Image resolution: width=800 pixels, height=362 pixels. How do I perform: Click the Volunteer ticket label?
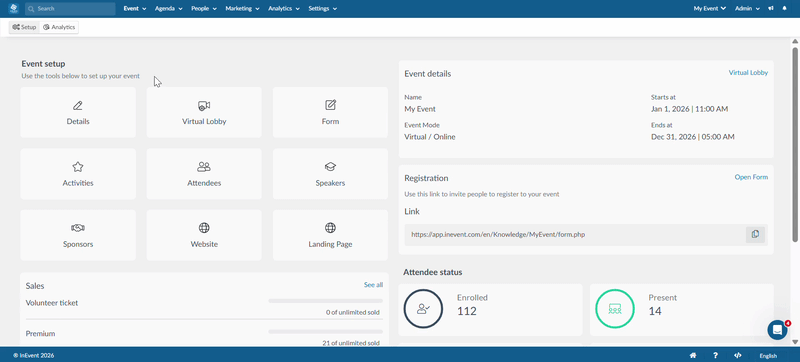click(52, 303)
